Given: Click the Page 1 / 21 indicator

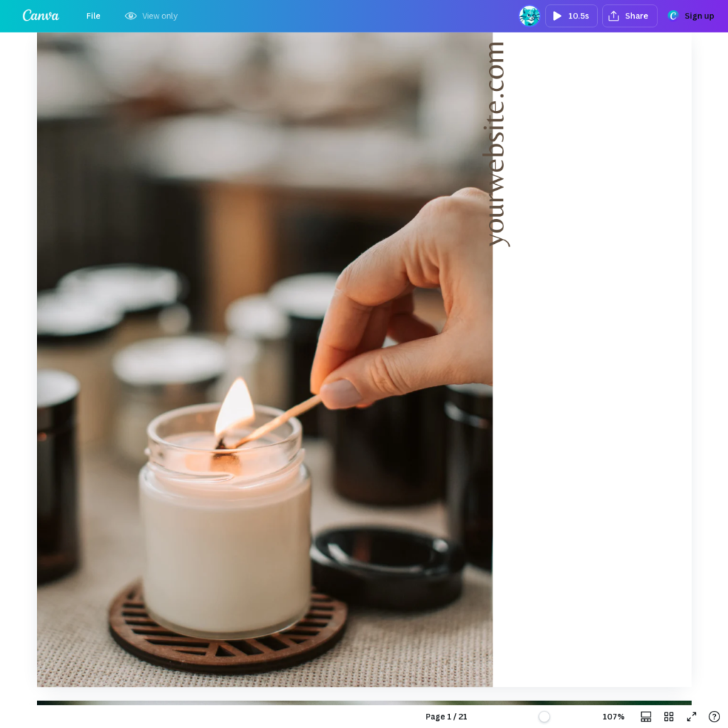Looking at the screenshot, I should pos(446,717).
